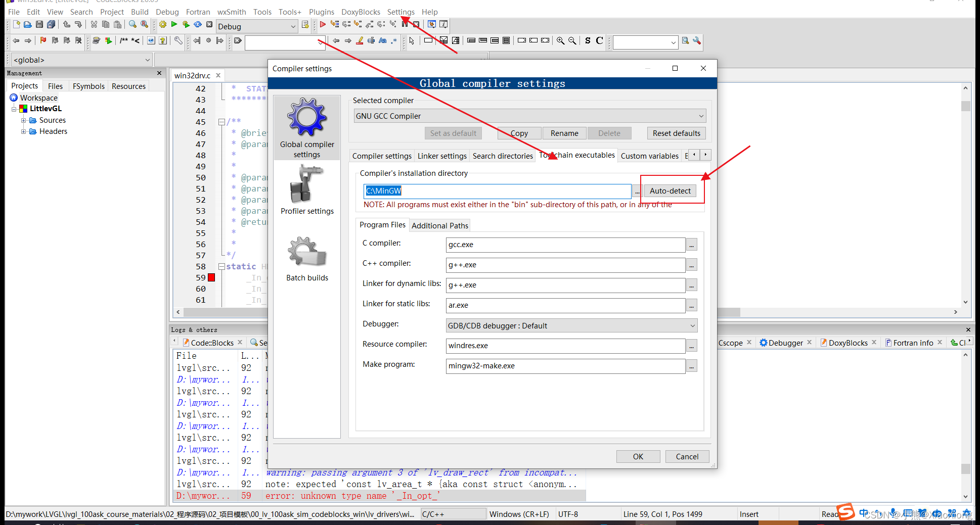Viewport: 980px width, 525px height.
Task: Click the New file icon in toolbar
Action: [x=16, y=24]
